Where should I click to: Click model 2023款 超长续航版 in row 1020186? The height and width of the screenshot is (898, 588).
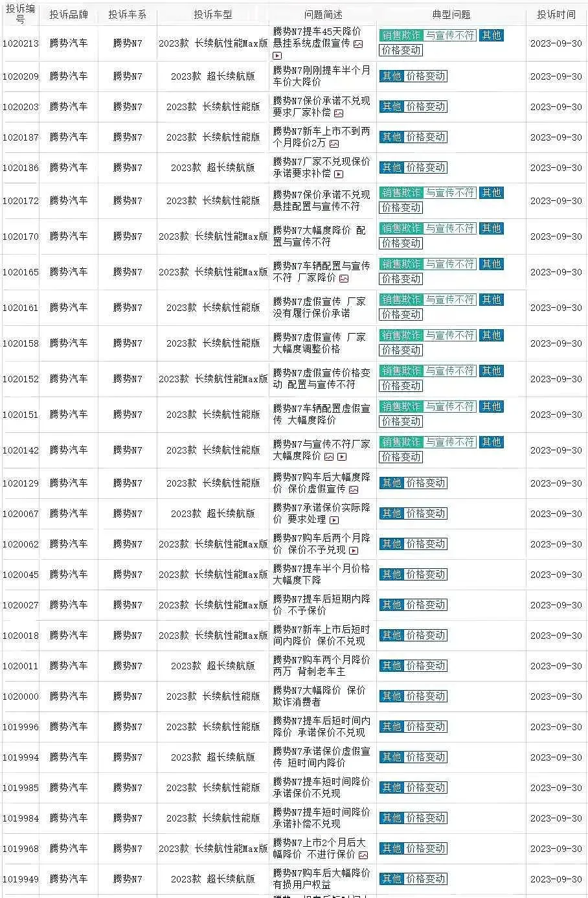pos(213,168)
